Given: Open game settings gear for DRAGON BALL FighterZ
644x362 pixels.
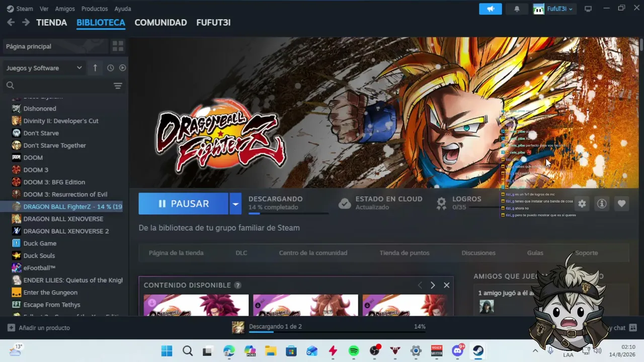Looking at the screenshot, I should (582, 204).
